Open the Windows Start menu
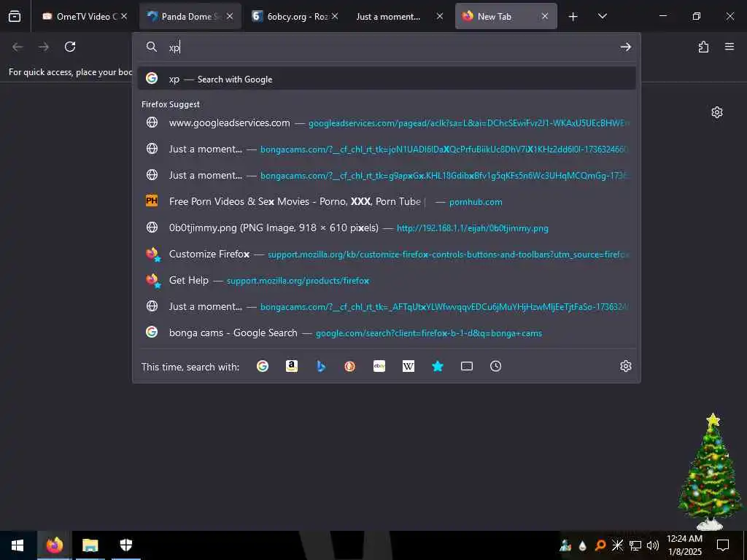Image resolution: width=747 pixels, height=560 pixels. [18, 545]
